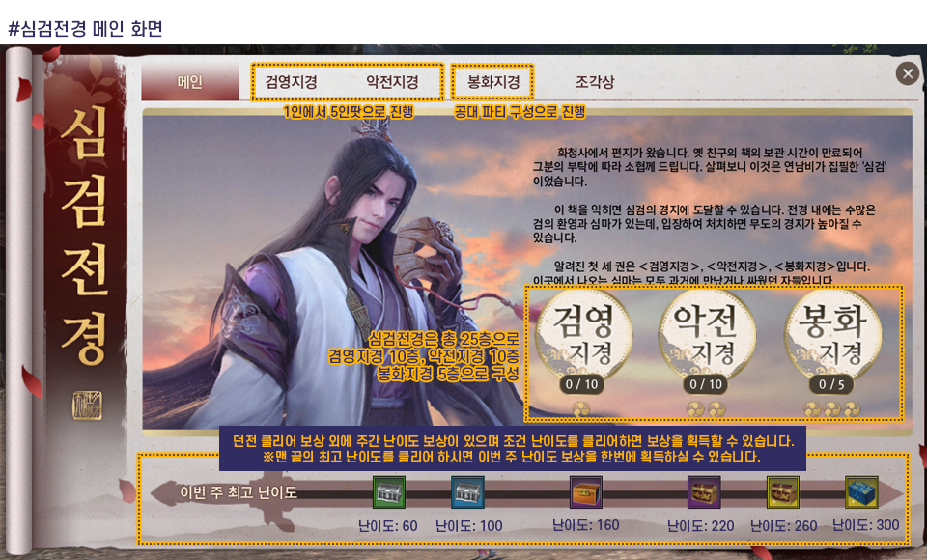Enter the 봉화지경 round medallion
The image size is (927, 560).
pos(832,334)
